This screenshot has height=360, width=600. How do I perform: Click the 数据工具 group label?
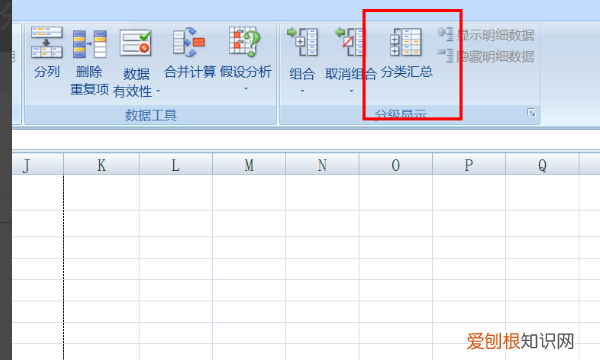[x=151, y=115]
